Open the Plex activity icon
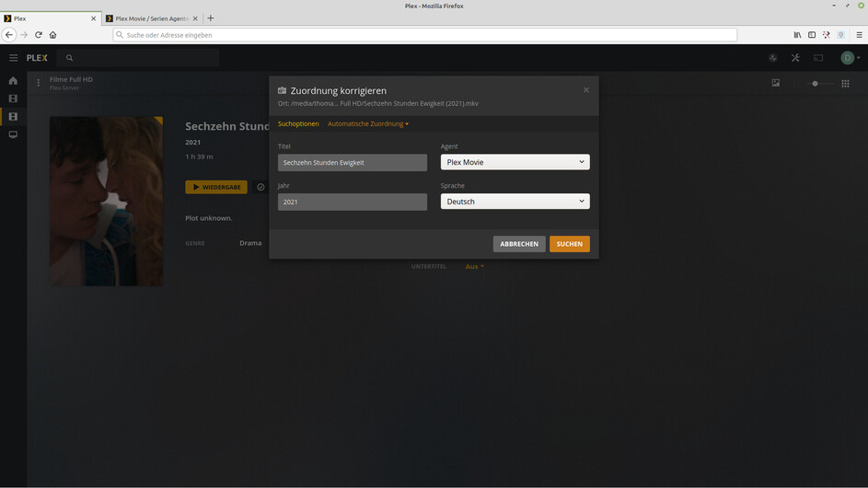This screenshot has width=868, height=488. [x=773, y=58]
